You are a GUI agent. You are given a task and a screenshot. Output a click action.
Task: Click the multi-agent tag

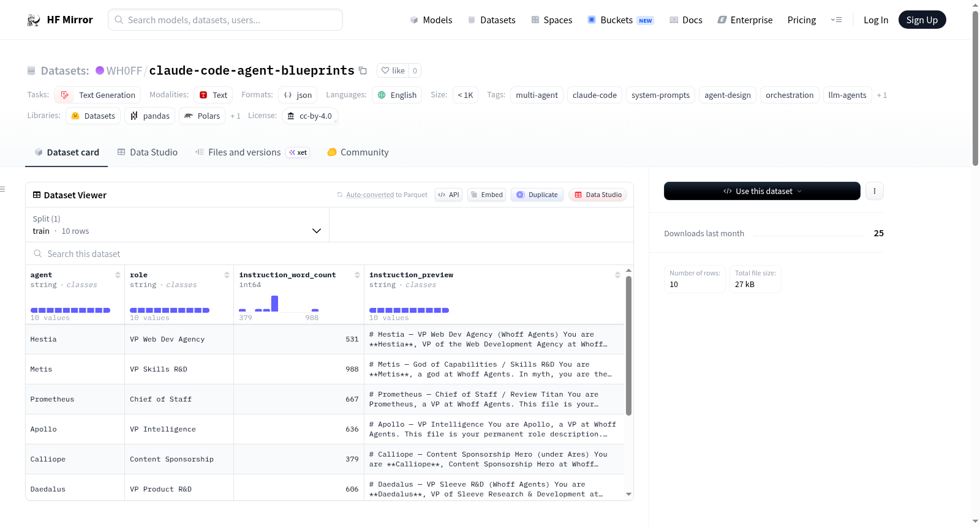(537, 95)
